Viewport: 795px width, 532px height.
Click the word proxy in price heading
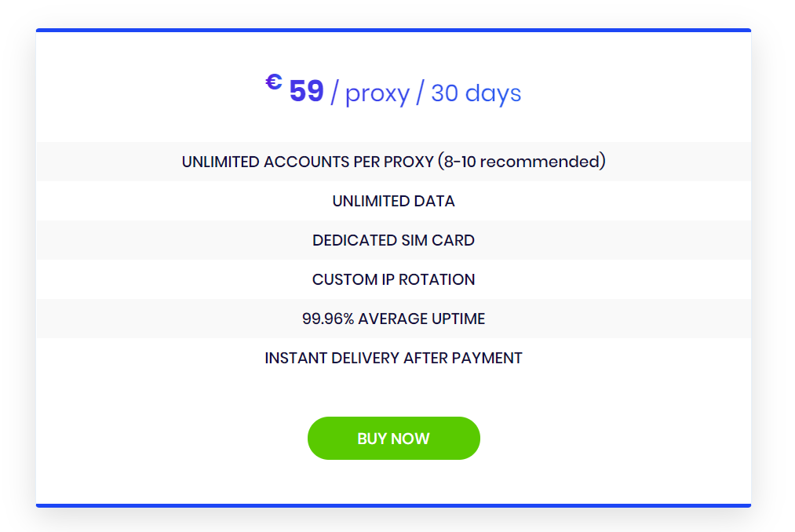point(377,94)
